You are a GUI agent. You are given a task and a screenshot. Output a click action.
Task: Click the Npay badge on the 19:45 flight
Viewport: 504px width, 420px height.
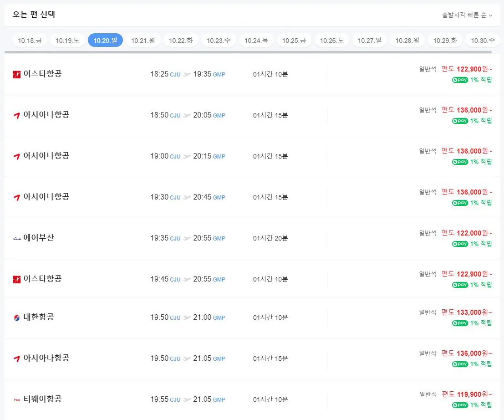click(x=460, y=285)
